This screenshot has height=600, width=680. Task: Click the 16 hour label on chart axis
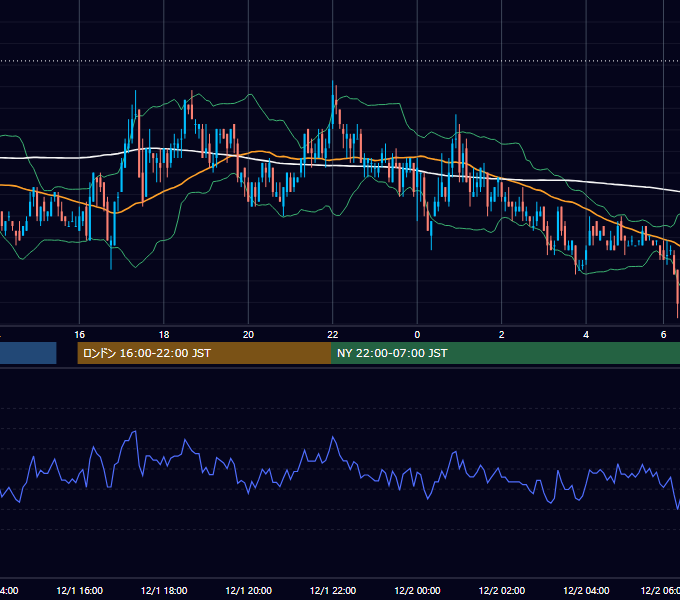[x=79, y=335]
